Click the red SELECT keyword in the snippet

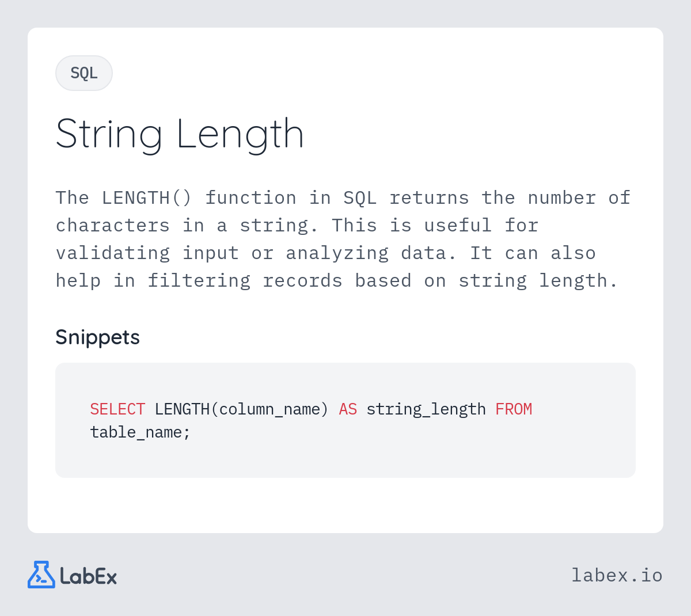point(117,409)
